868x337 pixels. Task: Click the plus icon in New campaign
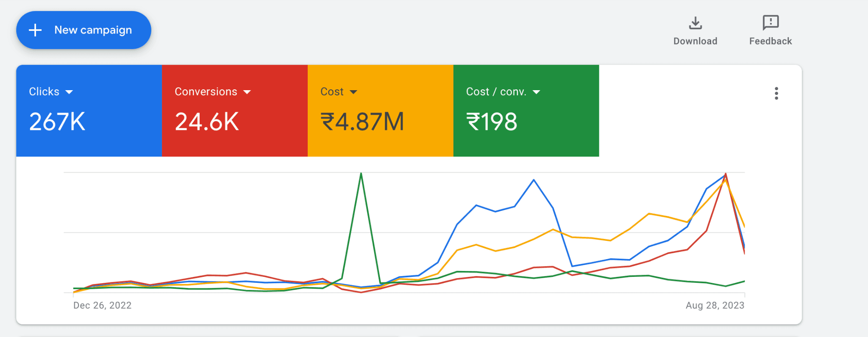click(x=35, y=30)
